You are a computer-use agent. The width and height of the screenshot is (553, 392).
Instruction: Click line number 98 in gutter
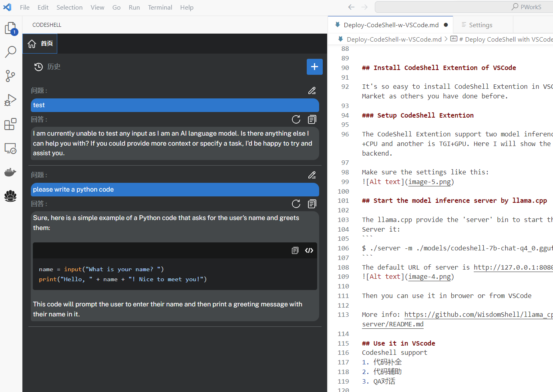click(345, 172)
